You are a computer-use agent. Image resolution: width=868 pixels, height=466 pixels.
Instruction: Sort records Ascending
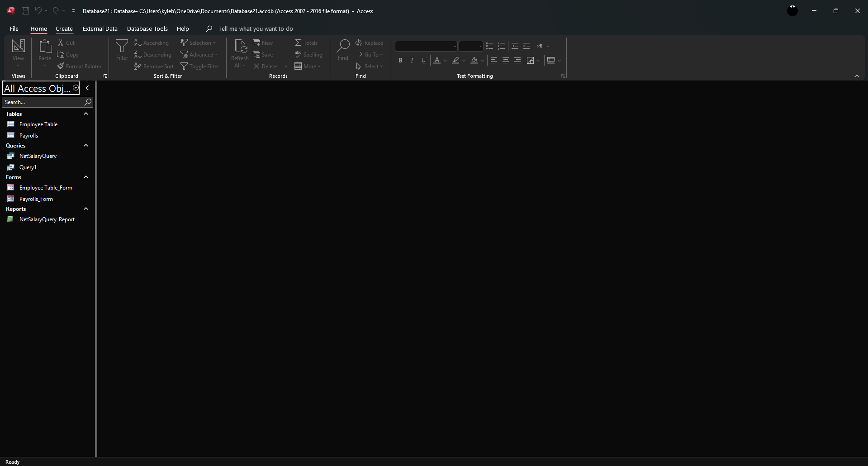(x=152, y=43)
